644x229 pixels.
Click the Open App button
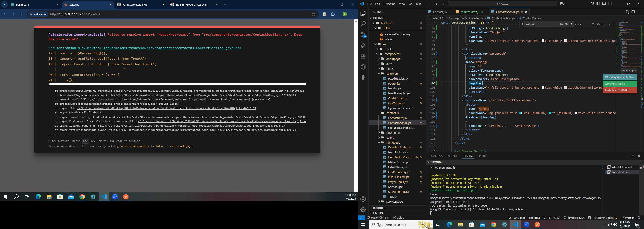coord(629,70)
